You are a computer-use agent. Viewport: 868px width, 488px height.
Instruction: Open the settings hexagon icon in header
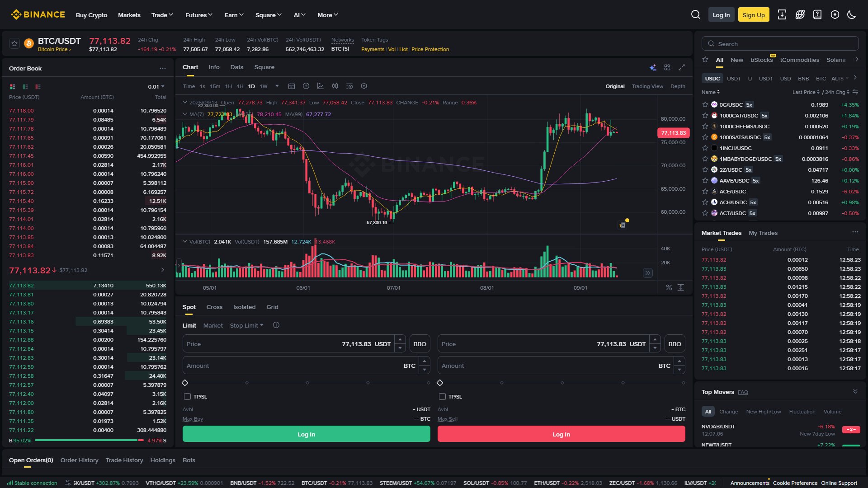coord(835,15)
